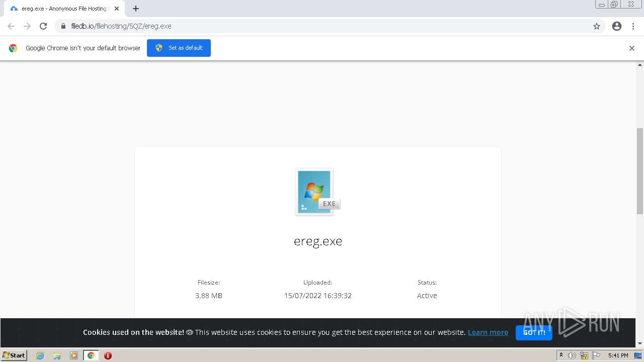This screenshot has width=644, height=362.
Task: Bookmark this page with star icon
Action: coord(597,26)
